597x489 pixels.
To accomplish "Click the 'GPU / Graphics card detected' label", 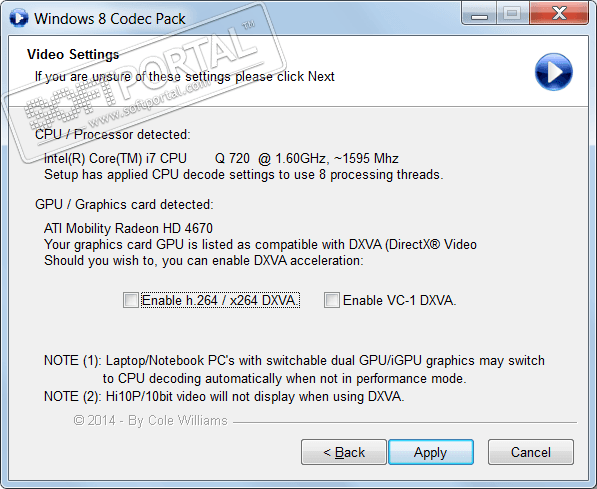I will [x=124, y=205].
